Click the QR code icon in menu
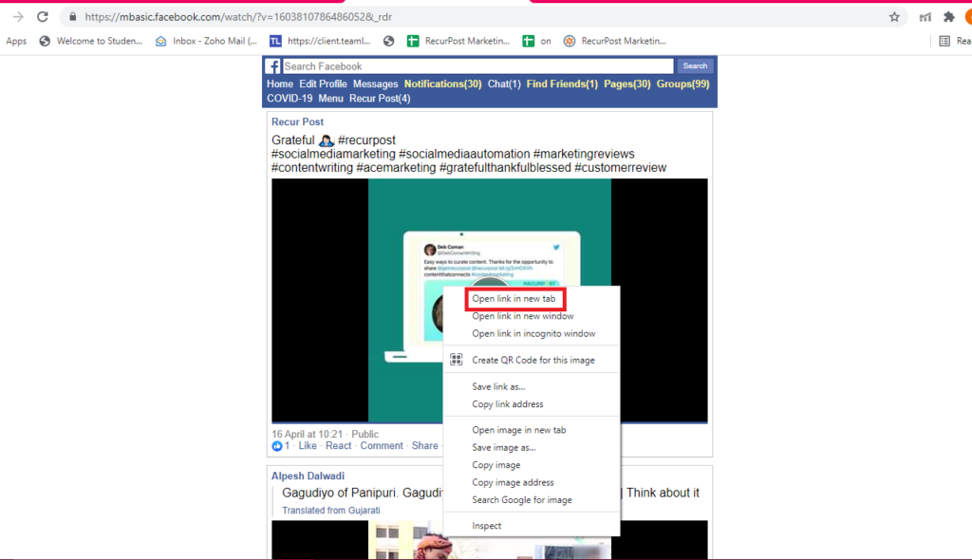This screenshot has height=560, width=972. 457,359
